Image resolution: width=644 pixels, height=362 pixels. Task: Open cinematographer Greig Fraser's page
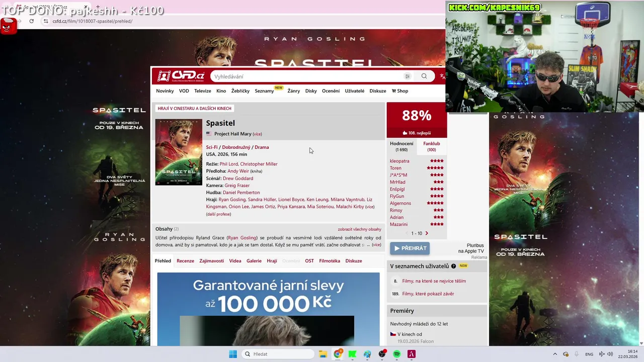tap(237, 186)
